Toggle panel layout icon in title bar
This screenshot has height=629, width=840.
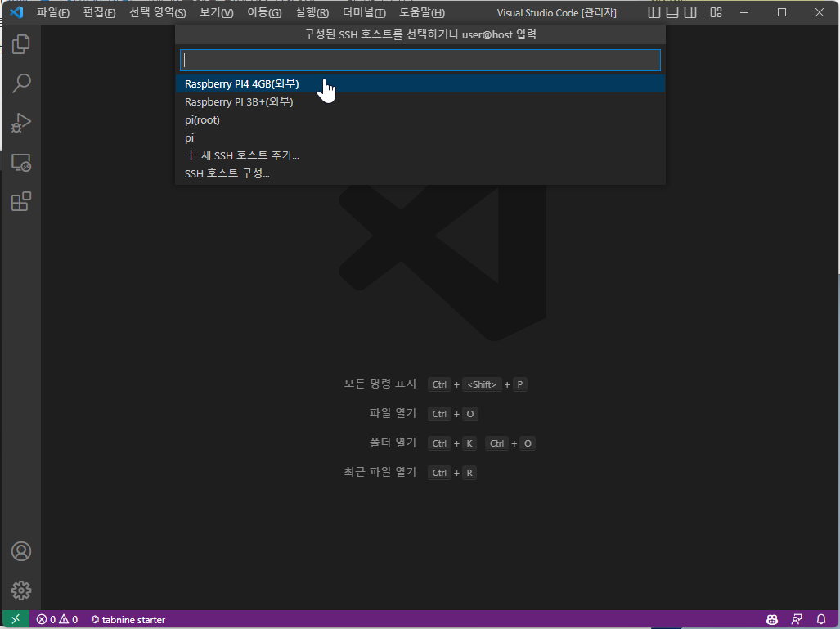point(672,12)
